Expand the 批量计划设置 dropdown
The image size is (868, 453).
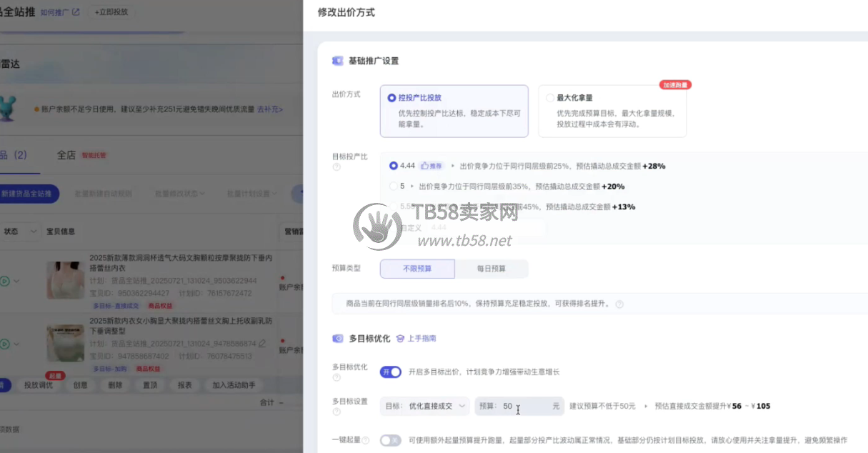252,194
